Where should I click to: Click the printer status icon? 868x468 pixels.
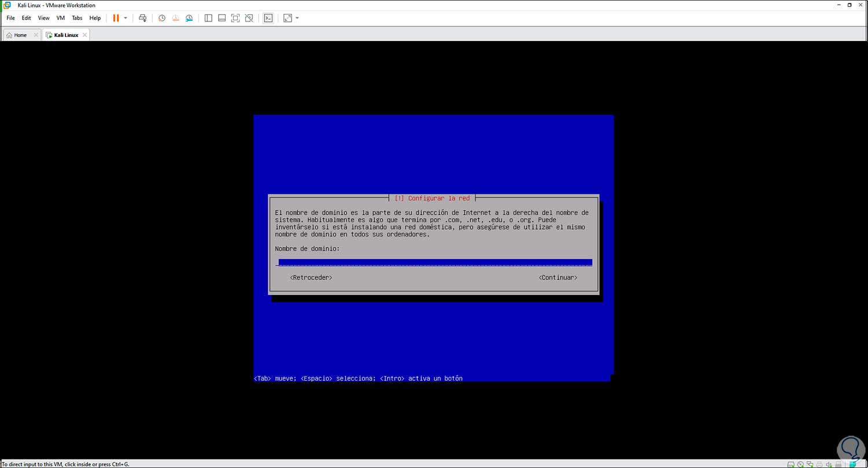pos(819,464)
